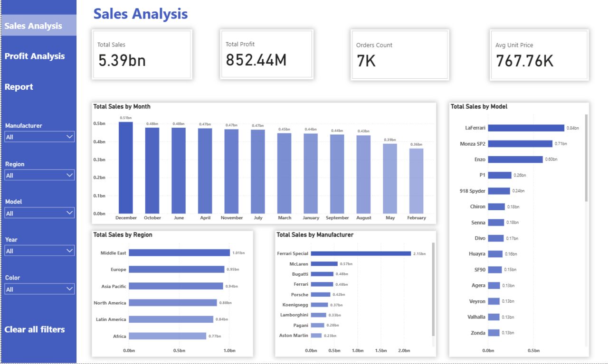Select the Ferrari Special manufacturer bar
Screen dimensions: 608x364
pos(361,253)
